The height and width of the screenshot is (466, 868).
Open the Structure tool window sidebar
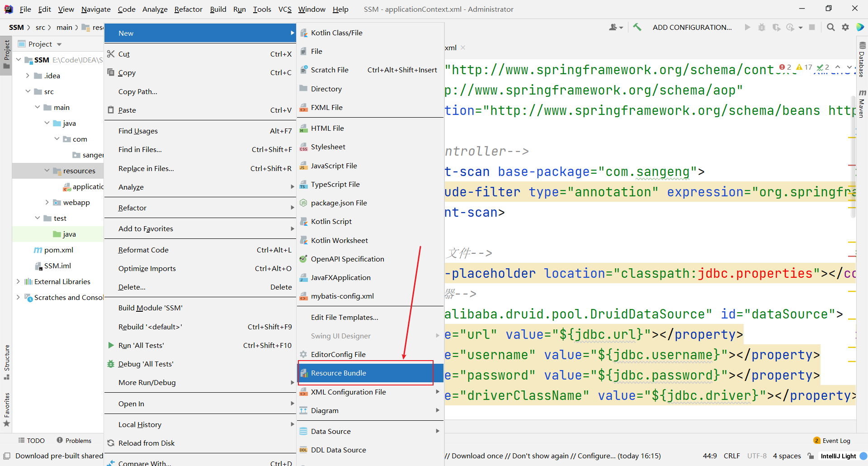[6, 362]
